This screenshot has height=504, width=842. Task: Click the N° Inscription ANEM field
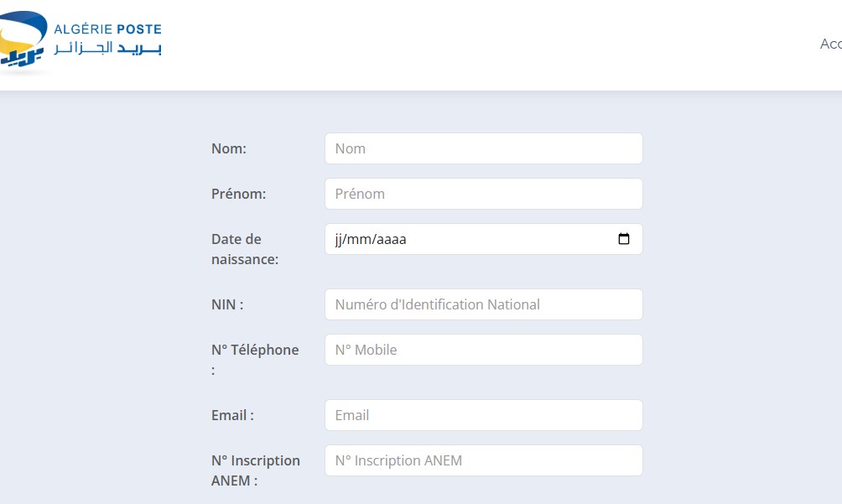pyautogui.click(x=483, y=460)
